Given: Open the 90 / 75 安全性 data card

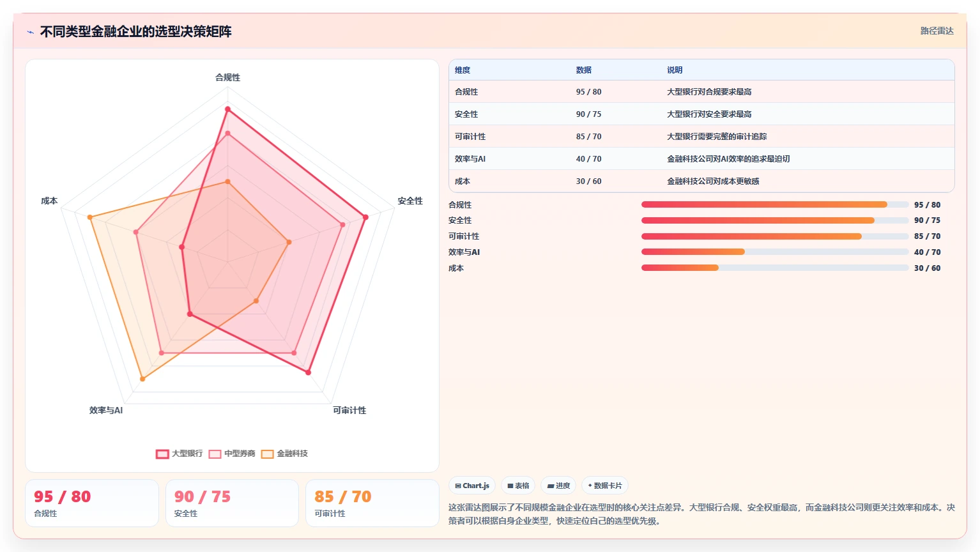Looking at the screenshot, I should click(x=232, y=503).
